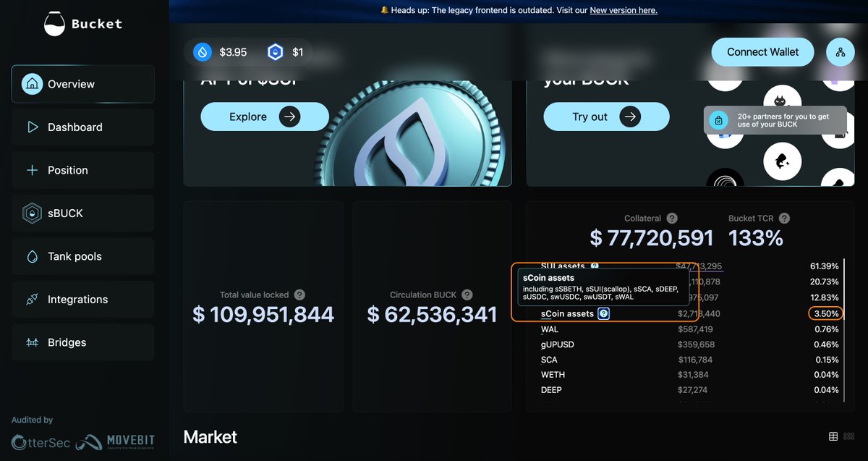Click the 'DEEP' collateral row label
Viewport: 868px width, 461px height.
(551, 390)
